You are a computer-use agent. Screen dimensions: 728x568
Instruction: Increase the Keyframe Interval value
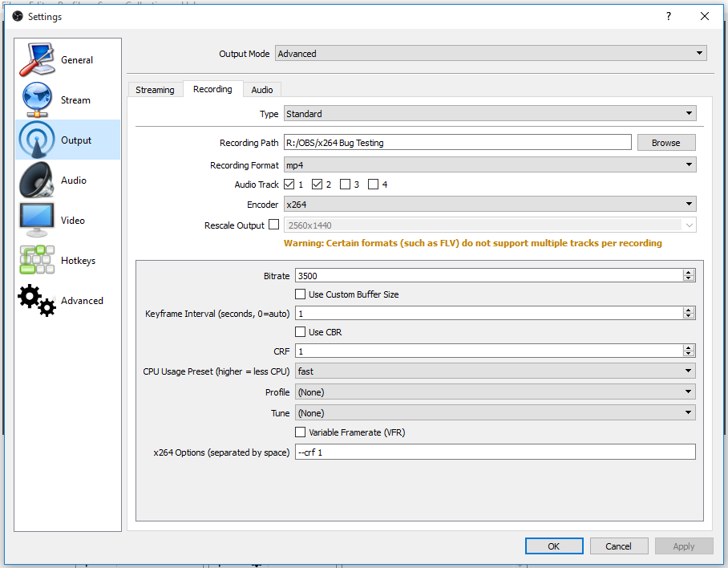tap(689, 310)
